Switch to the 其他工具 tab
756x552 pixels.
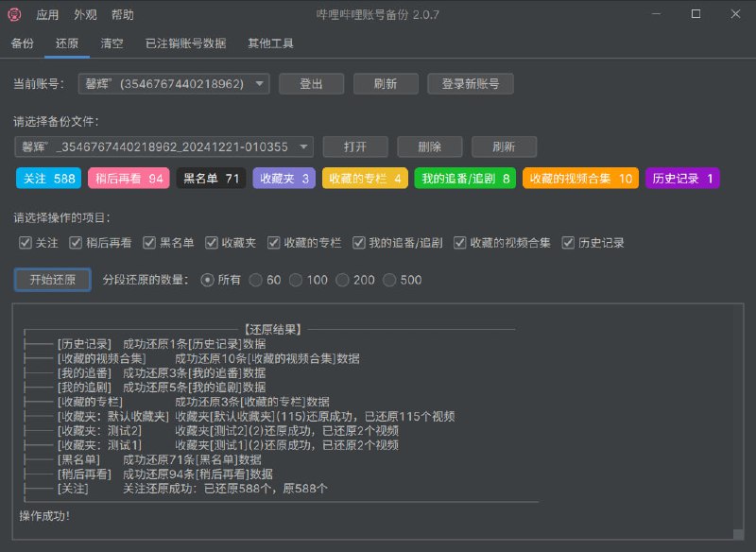(x=270, y=43)
